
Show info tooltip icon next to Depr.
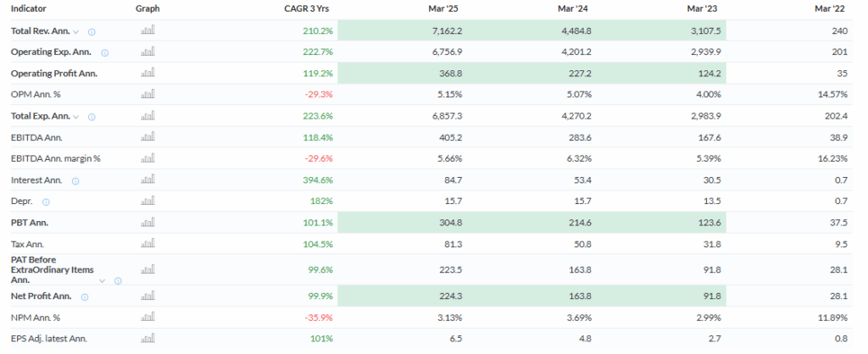[46, 202]
